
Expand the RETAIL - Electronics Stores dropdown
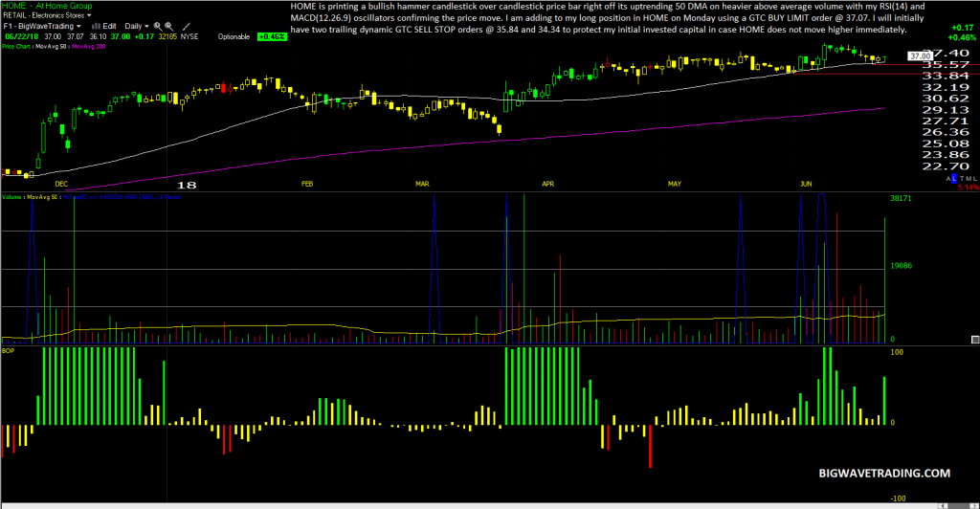[x=89, y=15]
